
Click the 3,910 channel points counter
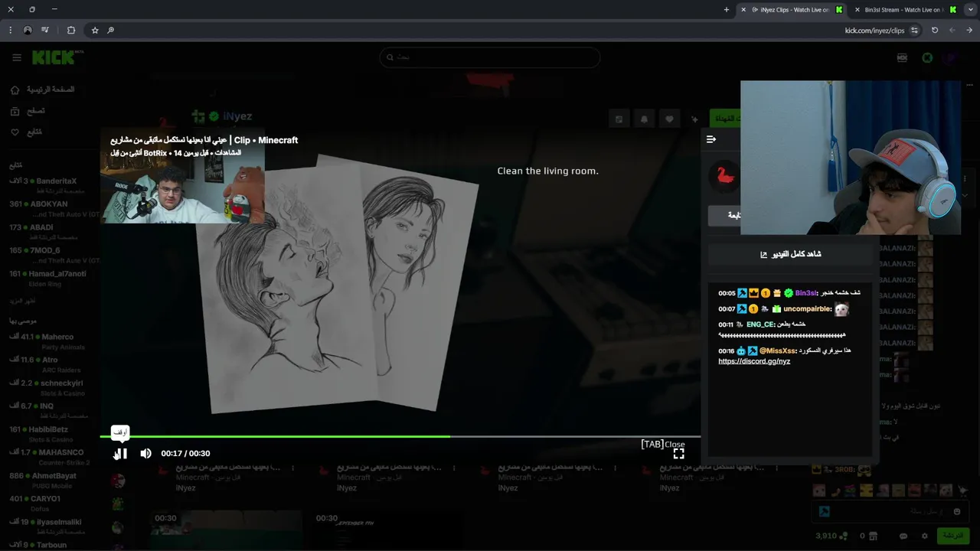tap(831, 536)
